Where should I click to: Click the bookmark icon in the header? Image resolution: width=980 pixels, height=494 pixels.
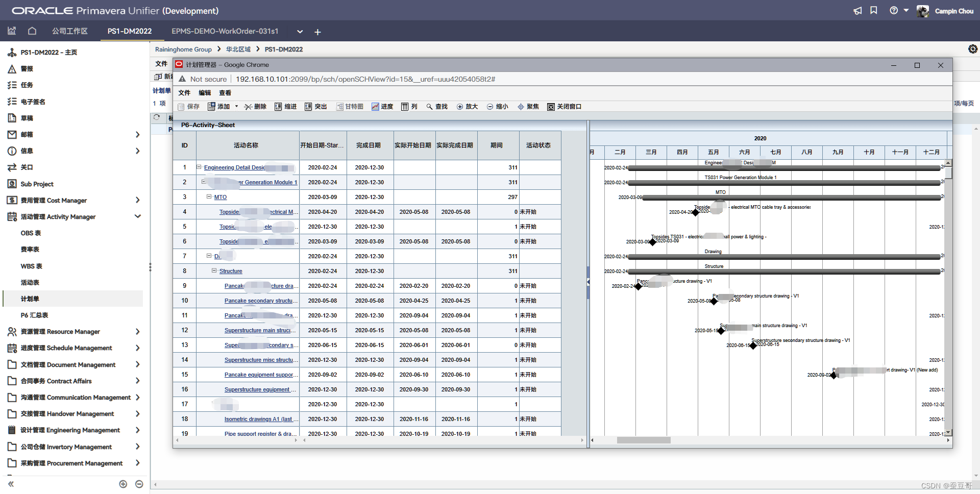874,10
